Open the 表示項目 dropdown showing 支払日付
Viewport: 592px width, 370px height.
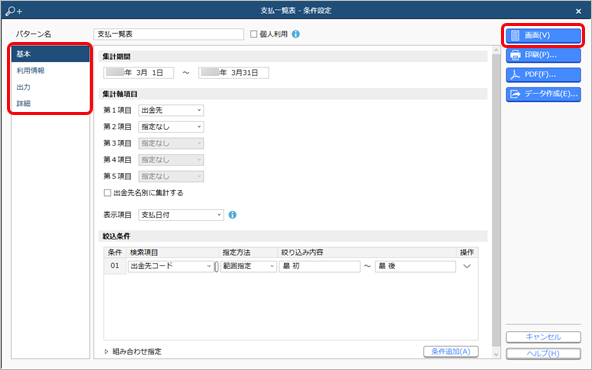click(x=181, y=215)
